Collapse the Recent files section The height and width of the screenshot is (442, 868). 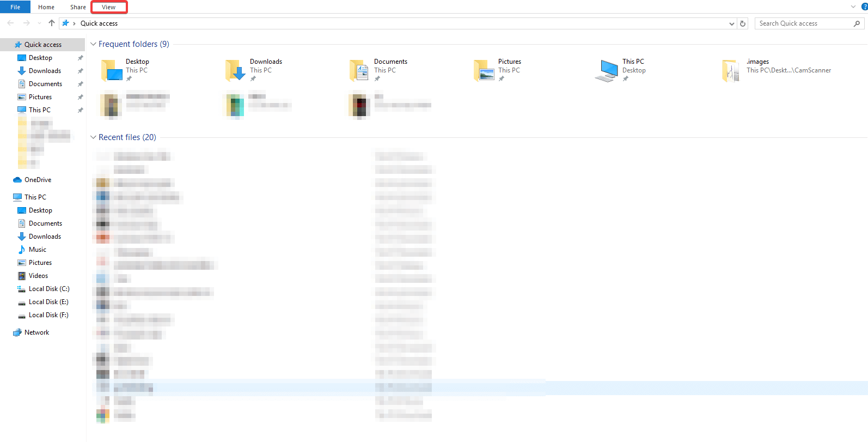(x=93, y=137)
